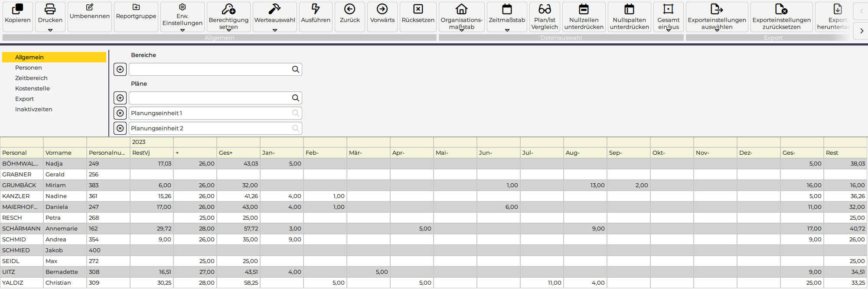Go back with the Zurück arrow icon
Screen dimensions: 868x289
click(350, 9)
